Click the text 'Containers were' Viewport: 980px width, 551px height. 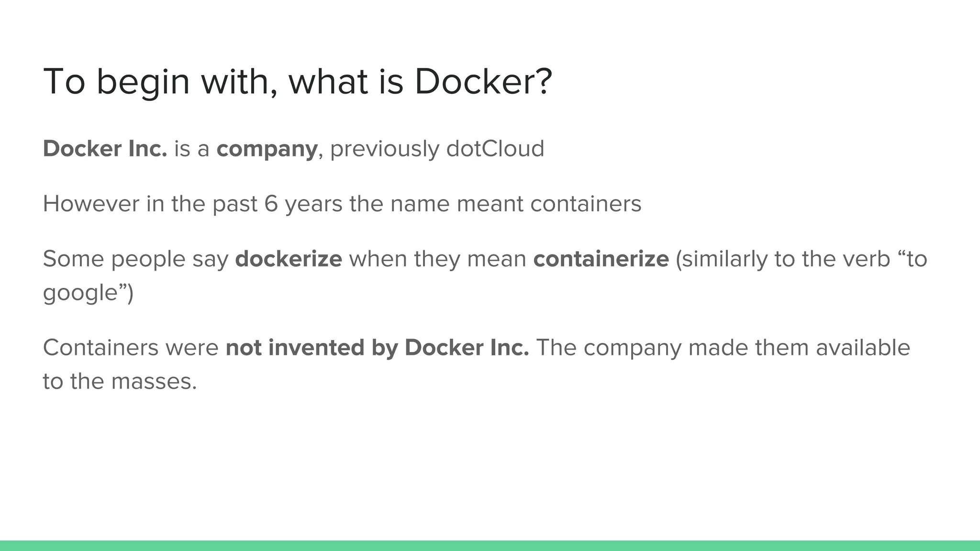[x=131, y=348]
